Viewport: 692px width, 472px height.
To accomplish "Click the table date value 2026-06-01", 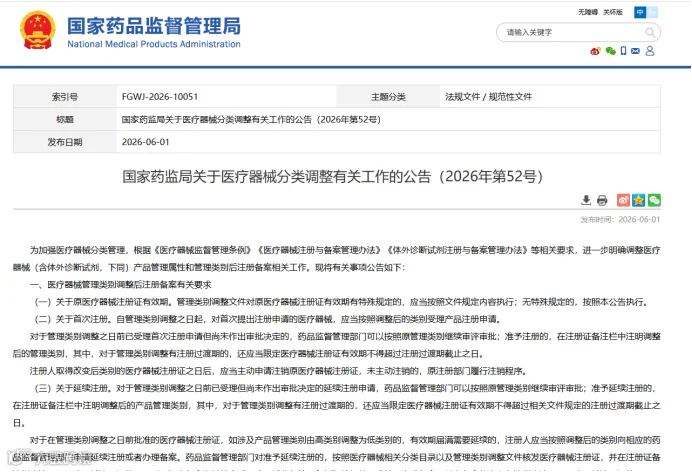I will [x=145, y=142].
